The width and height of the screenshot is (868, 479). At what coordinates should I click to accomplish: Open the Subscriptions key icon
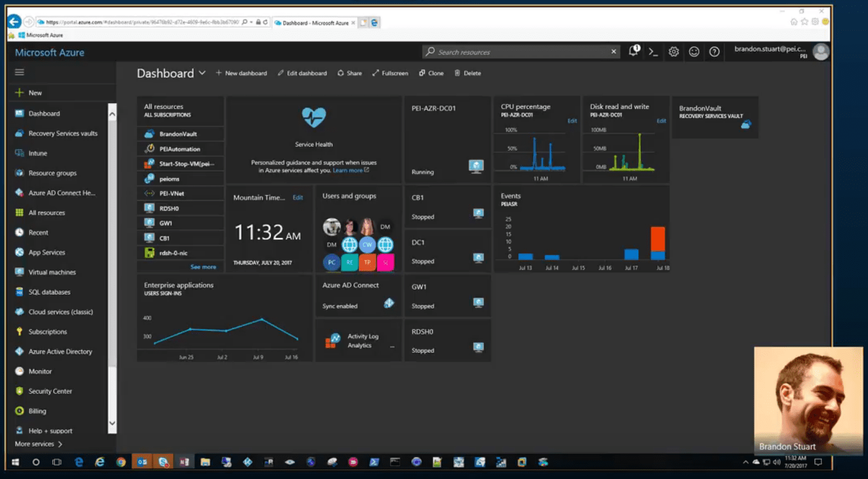pos(19,332)
